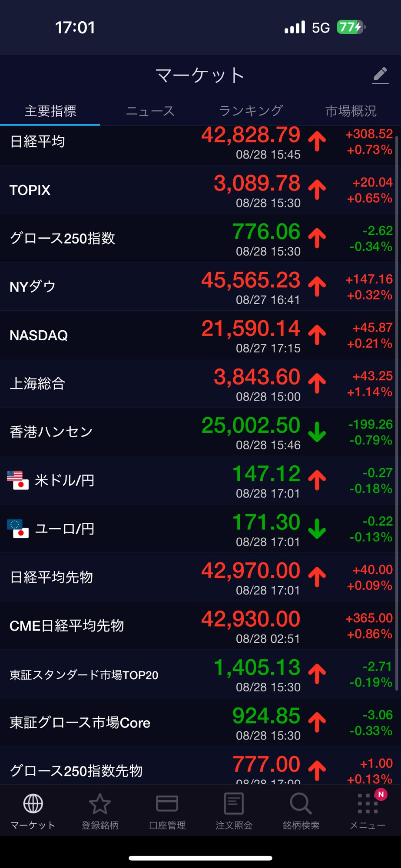This screenshot has width=401, height=868.
Task: Switch to the 市場概況 tab
Action: point(351,111)
